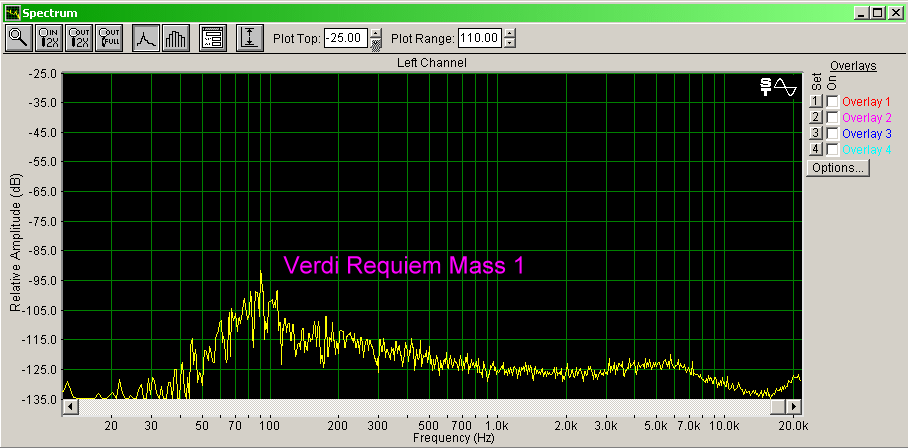
Task: Click the horizontal scrollbar left arrow
Action: tap(71, 406)
